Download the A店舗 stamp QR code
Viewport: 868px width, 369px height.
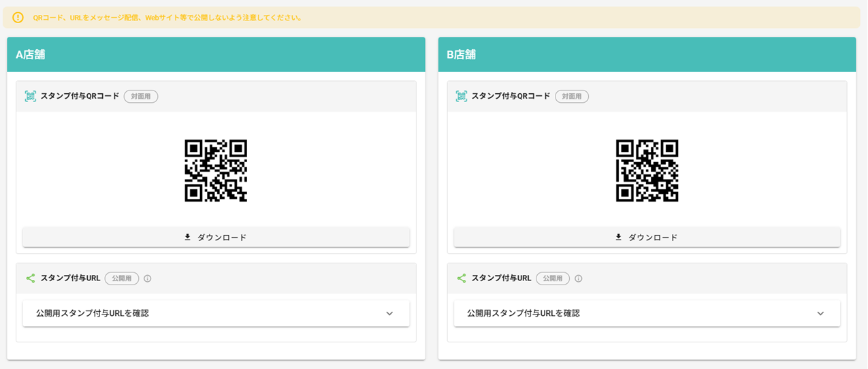tap(216, 238)
